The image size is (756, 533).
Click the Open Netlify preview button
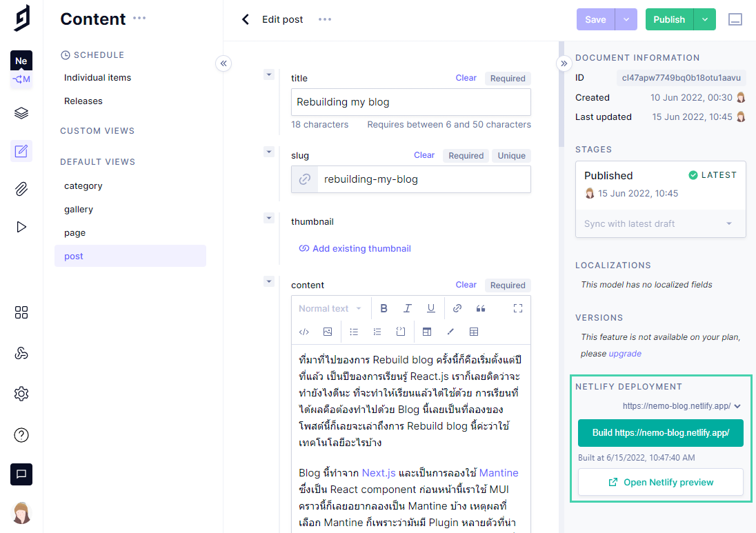(x=660, y=482)
